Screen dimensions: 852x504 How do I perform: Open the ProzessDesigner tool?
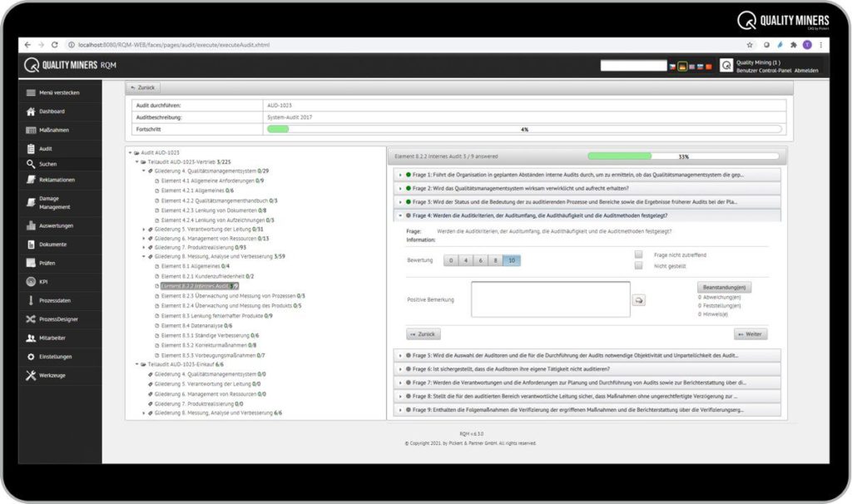point(50,319)
